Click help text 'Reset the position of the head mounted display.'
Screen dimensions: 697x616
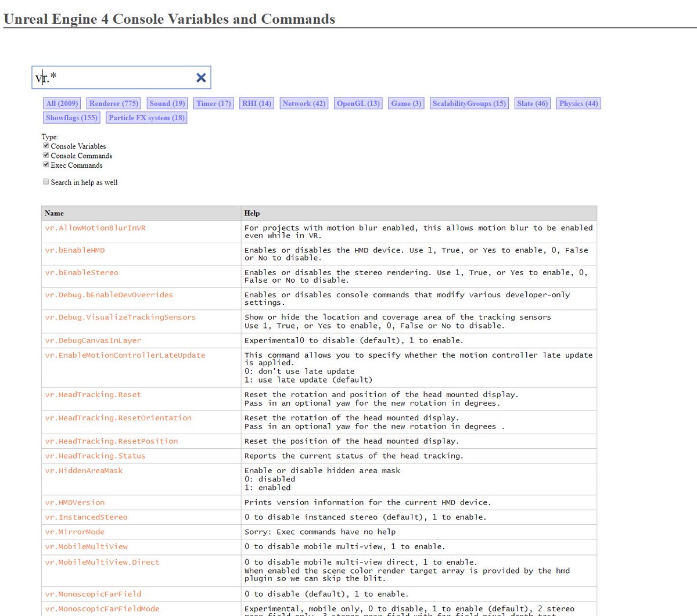[x=351, y=441]
